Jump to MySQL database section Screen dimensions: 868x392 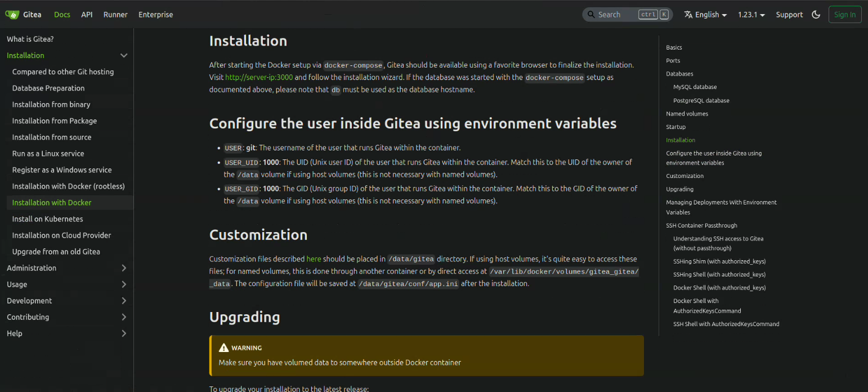[x=695, y=87]
